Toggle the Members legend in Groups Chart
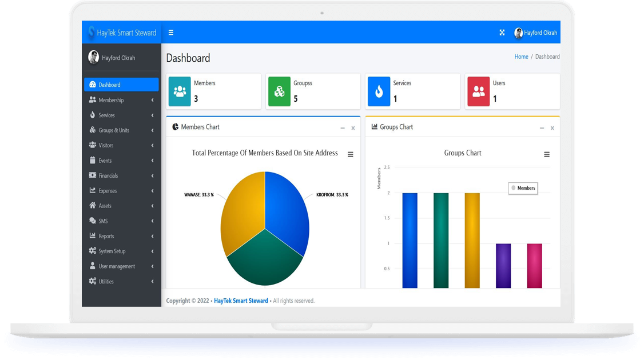Image resolution: width=644 pixels, height=360 pixels. (x=523, y=188)
